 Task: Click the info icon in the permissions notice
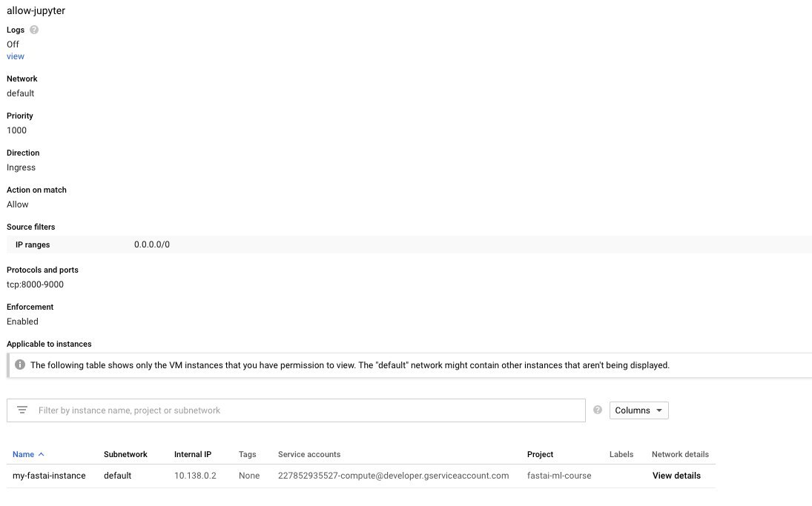tap(19, 365)
